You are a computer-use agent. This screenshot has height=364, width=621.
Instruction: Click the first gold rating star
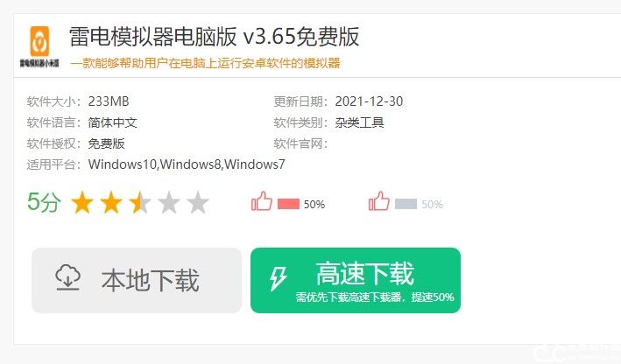(82, 202)
